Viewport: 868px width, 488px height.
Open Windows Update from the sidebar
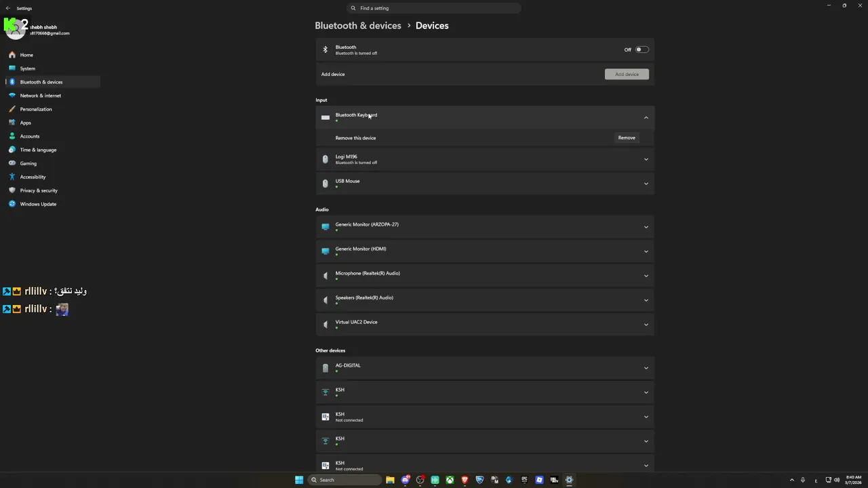[x=38, y=204]
